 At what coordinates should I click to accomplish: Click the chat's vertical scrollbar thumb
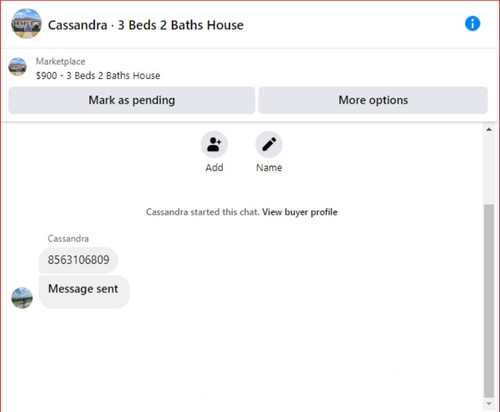pyautogui.click(x=489, y=301)
